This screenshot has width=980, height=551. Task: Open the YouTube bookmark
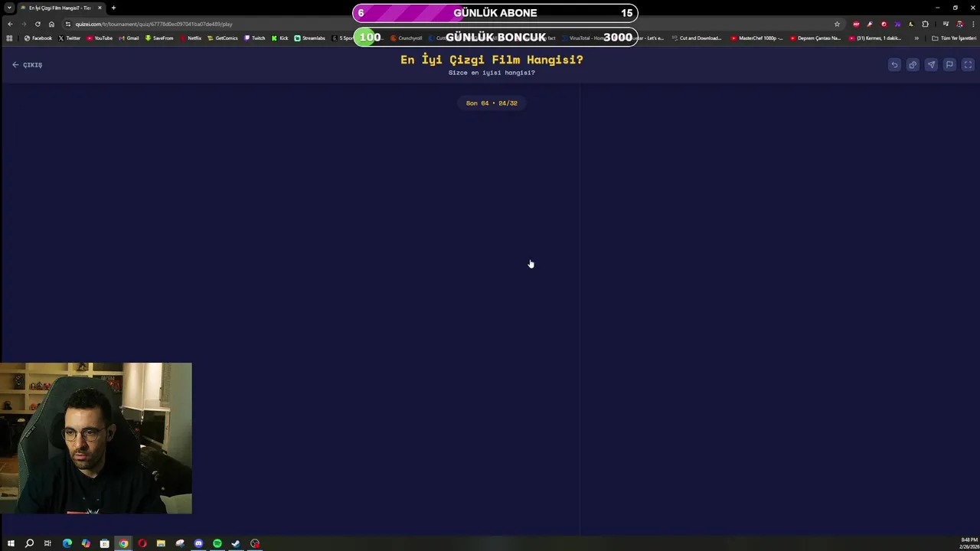[100, 38]
